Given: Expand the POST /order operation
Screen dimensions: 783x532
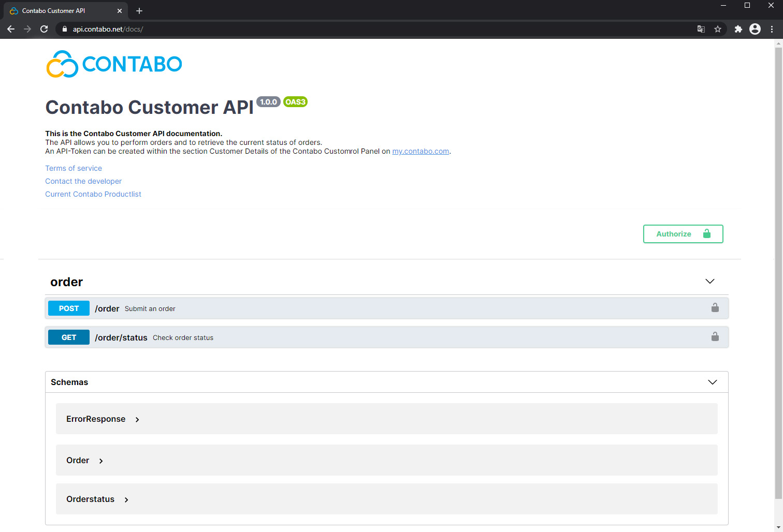Looking at the screenshot, I should click(x=387, y=308).
